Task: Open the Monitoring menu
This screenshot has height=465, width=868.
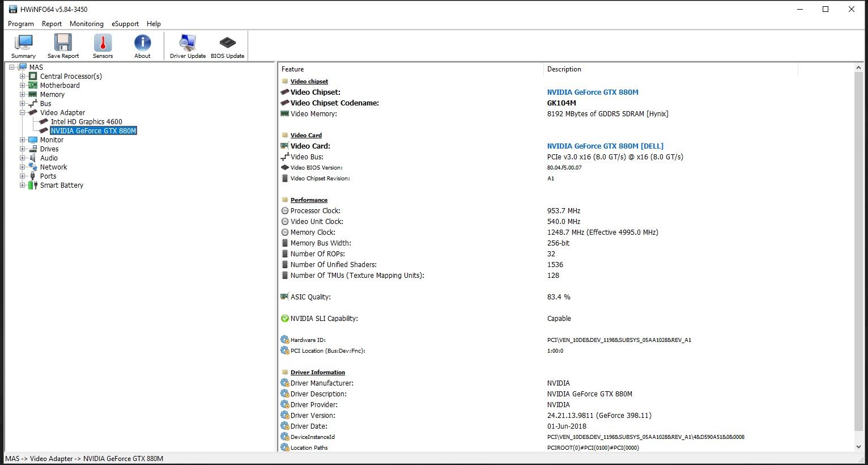Action: click(x=86, y=24)
